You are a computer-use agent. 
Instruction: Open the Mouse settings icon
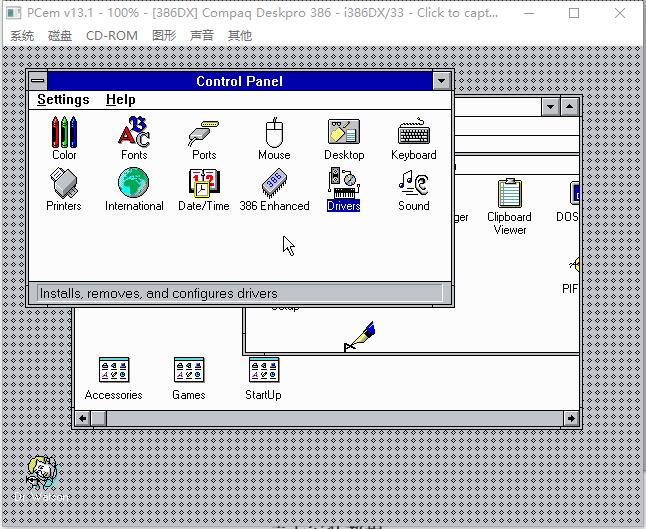tap(274, 138)
